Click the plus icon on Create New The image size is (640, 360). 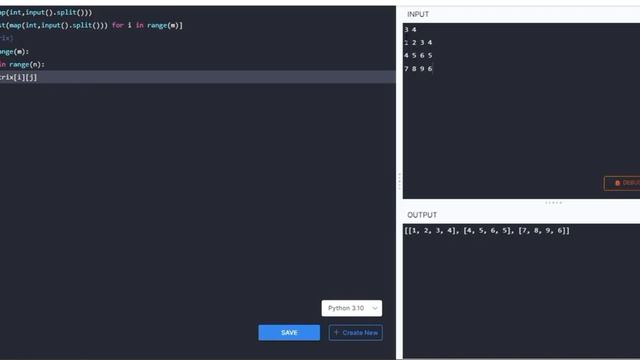[336, 332]
